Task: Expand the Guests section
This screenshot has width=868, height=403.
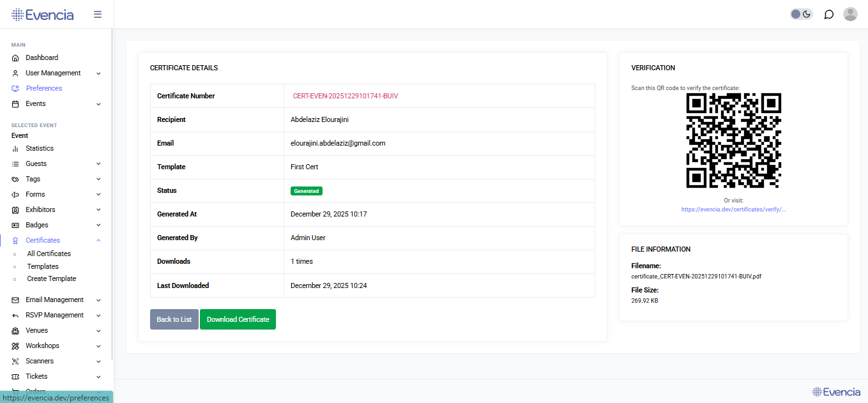Action: [x=98, y=163]
